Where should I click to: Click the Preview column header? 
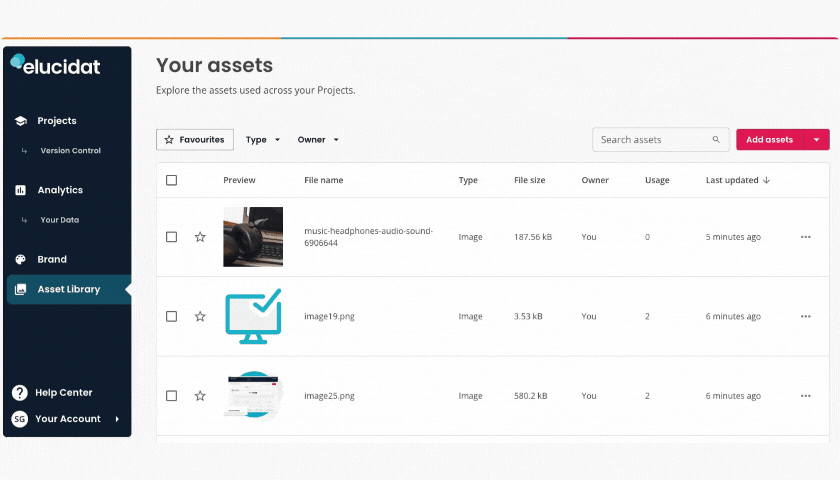239,180
